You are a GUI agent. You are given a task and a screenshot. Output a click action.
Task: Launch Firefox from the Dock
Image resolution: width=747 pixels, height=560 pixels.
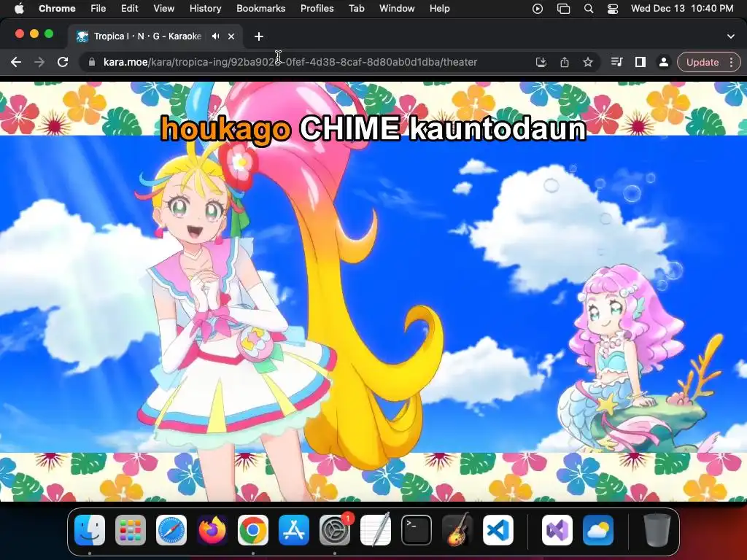(212, 529)
